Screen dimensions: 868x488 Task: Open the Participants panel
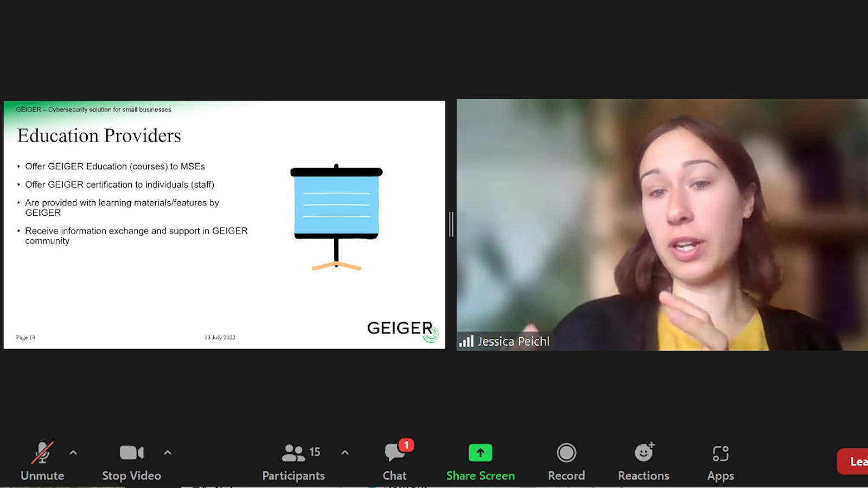[293, 460]
